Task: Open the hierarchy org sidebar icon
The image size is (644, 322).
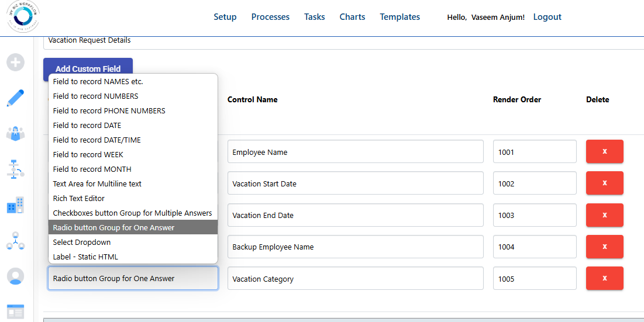Action: pyautogui.click(x=16, y=241)
